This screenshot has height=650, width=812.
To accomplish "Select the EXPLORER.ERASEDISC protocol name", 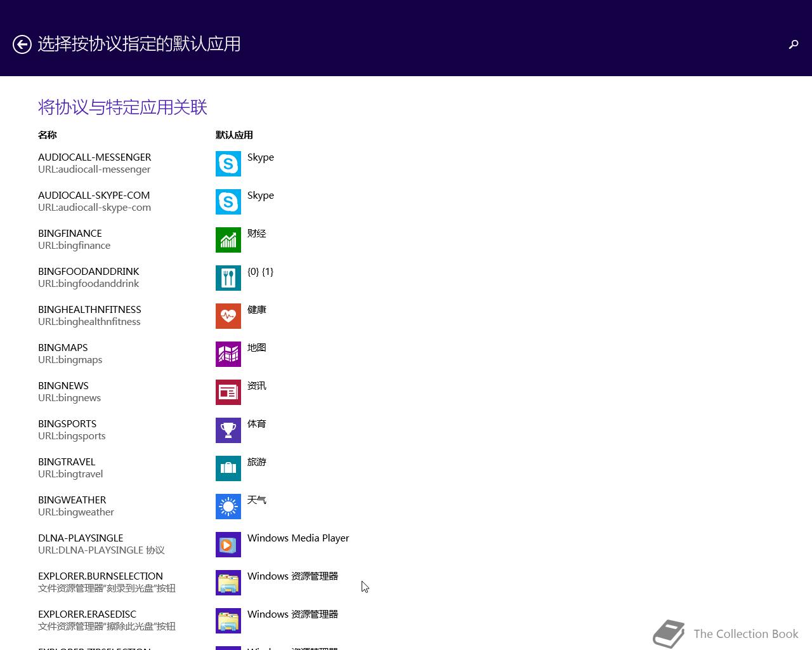I will [88, 614].
